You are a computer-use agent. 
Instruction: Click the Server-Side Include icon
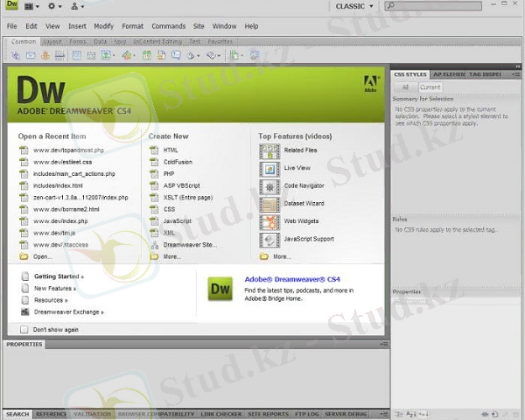[x=161, y=55]
